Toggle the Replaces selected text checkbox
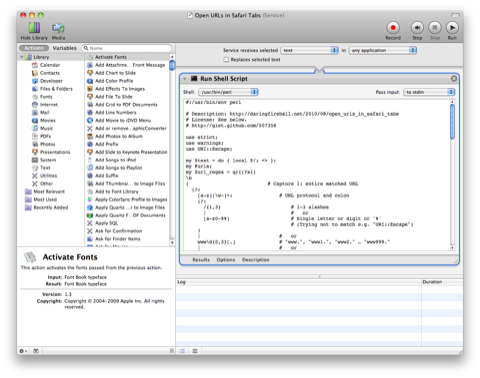This screenshot has height=378, width=480. pyautogui.click(x=226, y=60)
